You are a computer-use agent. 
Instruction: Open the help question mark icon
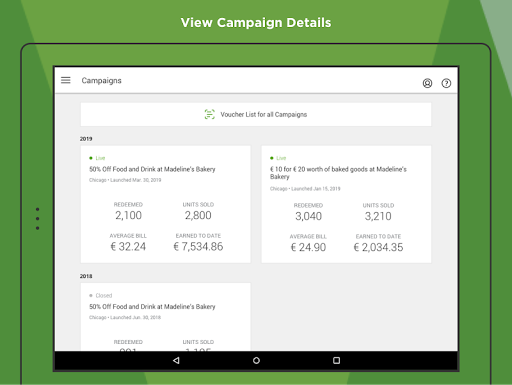pyautogui.click(x=446, y=83)
